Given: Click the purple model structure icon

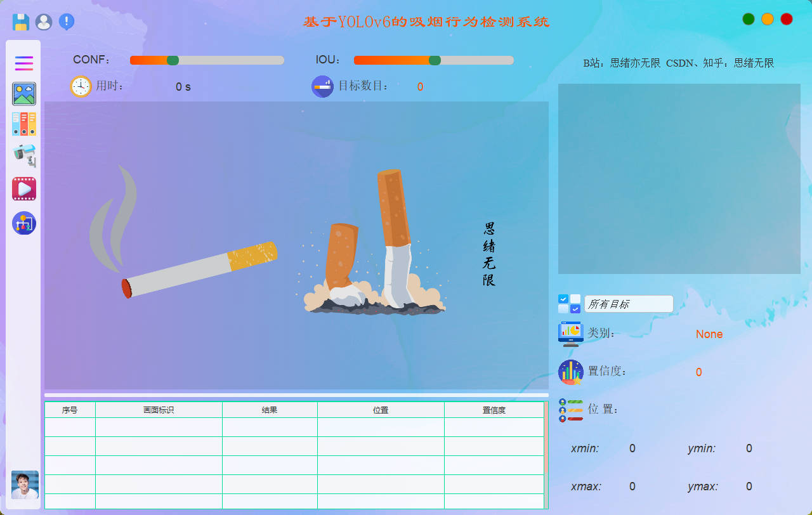Looking at the screenshot, I should (24, 223).
